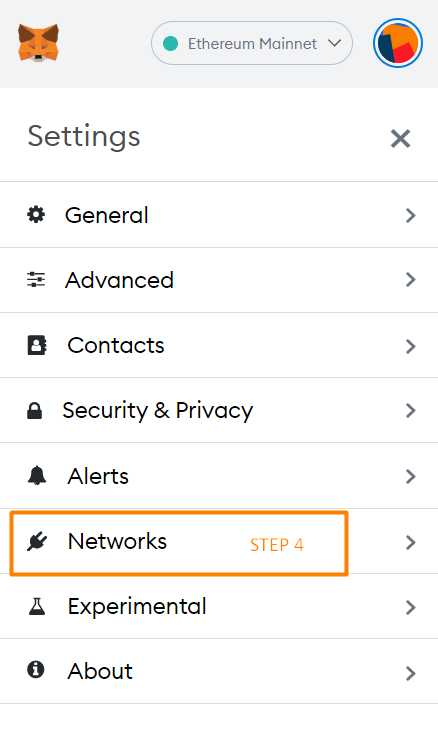
Task: Open the Security & Privacy entry
Action: click(219, 410)
